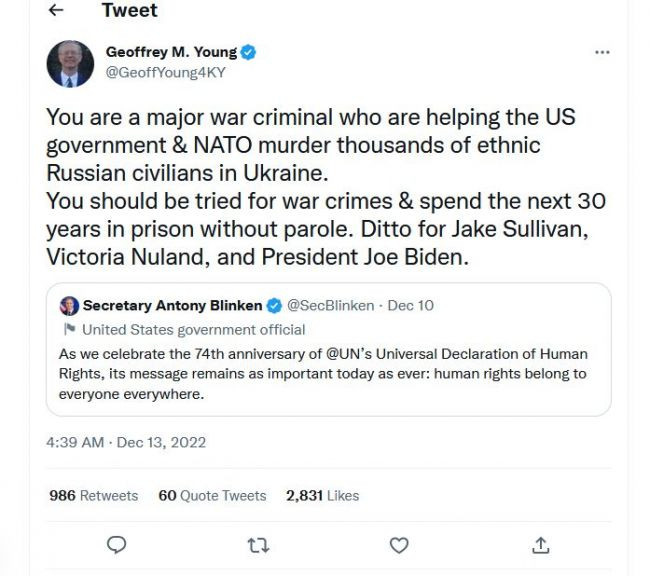Like the tweet with the heart icon
This screenshot has height=576, width=650.
coord(399,545)
